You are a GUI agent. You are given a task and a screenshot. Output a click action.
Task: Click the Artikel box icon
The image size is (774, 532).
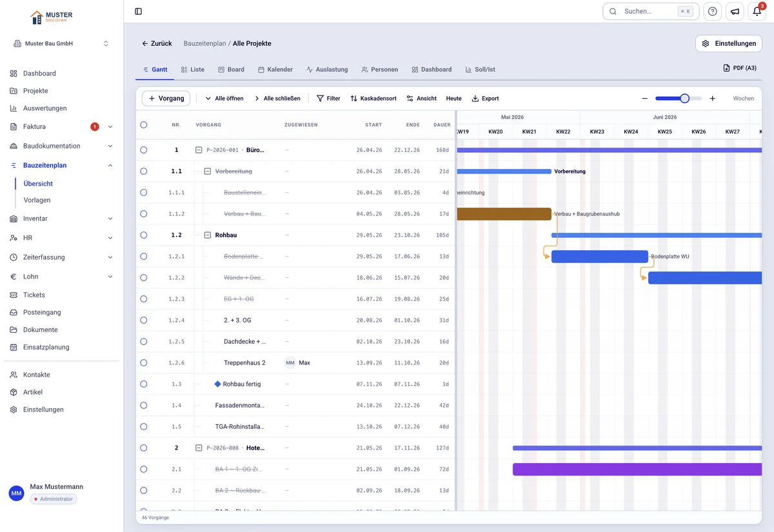click(x=14, y=392)
